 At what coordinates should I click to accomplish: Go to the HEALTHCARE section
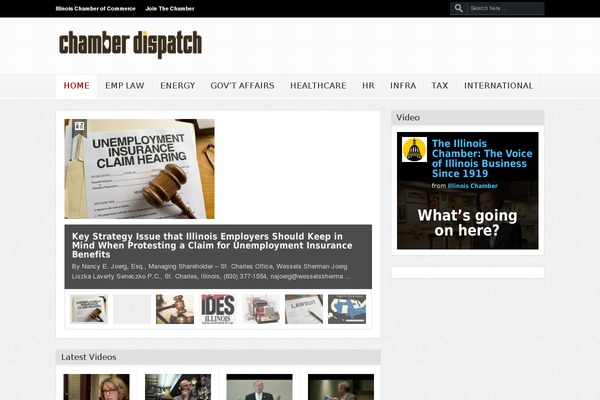click(x=318, y=86)
